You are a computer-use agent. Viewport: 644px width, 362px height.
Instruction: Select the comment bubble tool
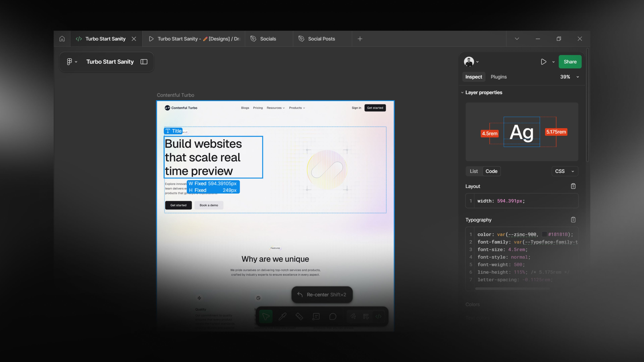coord(333,316)
